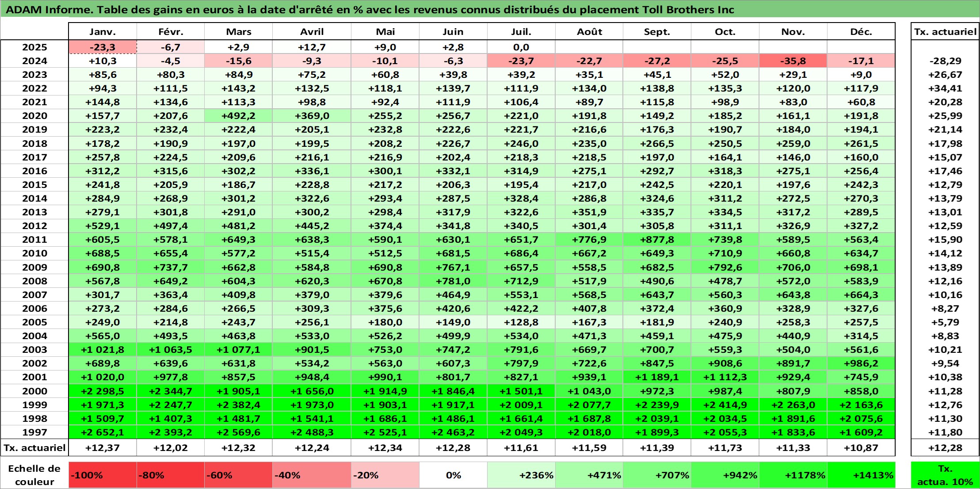
Task: Select cell +128,8 in the 2005 row
Action: [x=521, y=322]
